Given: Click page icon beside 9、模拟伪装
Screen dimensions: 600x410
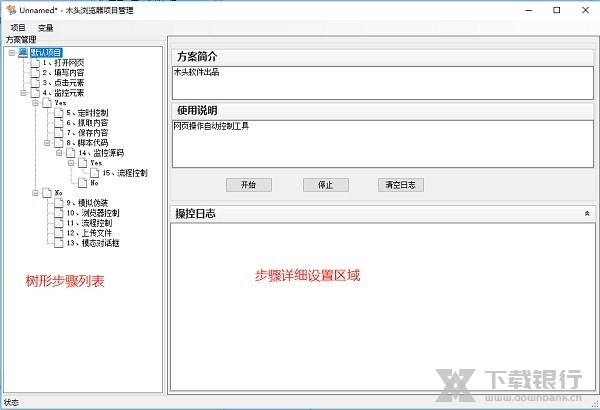Looking at the screenshot, I should (x=59, y=203).
